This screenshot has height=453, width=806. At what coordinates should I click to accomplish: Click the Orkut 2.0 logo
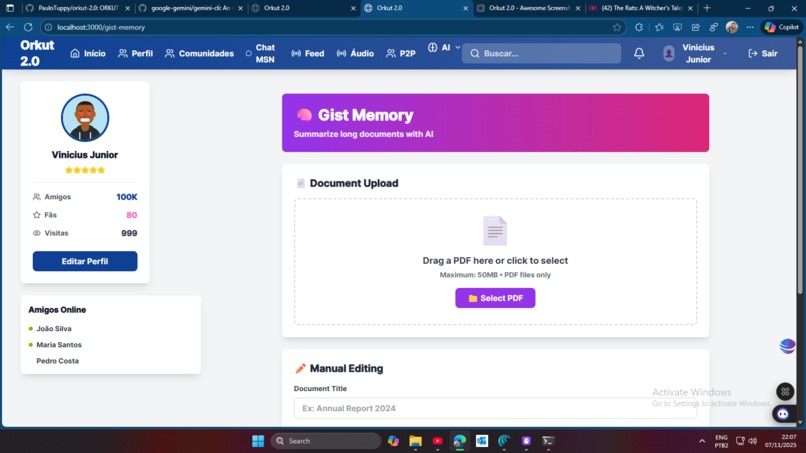point(37,53)
